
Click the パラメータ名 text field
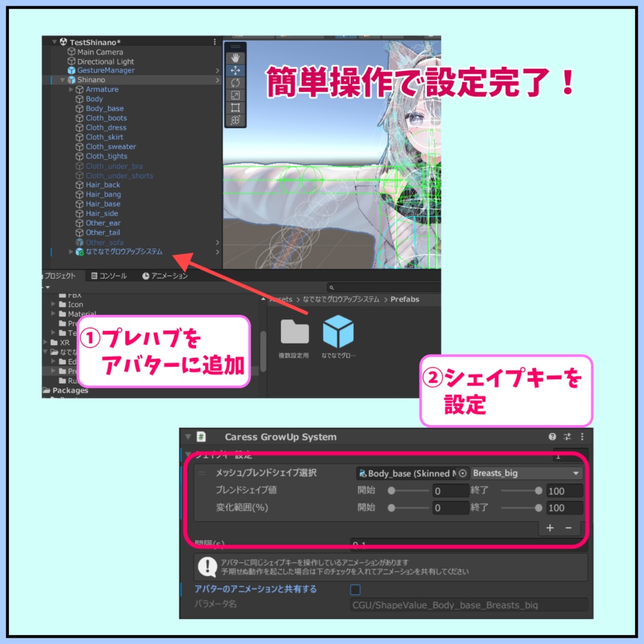pos(469,605)
